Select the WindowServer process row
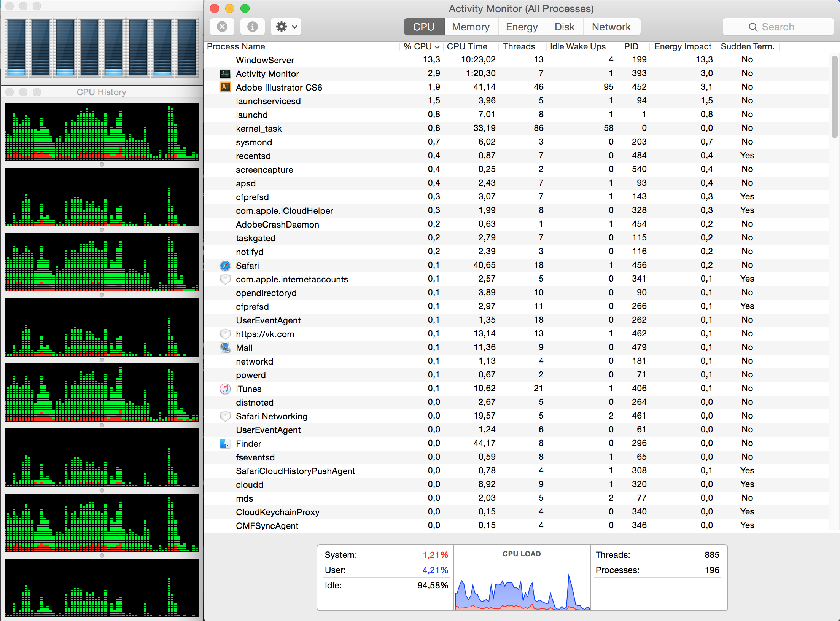840x621 pixels. coord(516,60)
